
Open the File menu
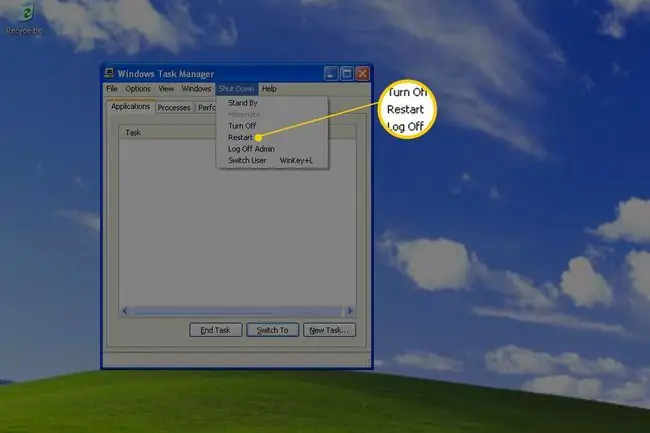pyautogui.click(x=112, y=89)
